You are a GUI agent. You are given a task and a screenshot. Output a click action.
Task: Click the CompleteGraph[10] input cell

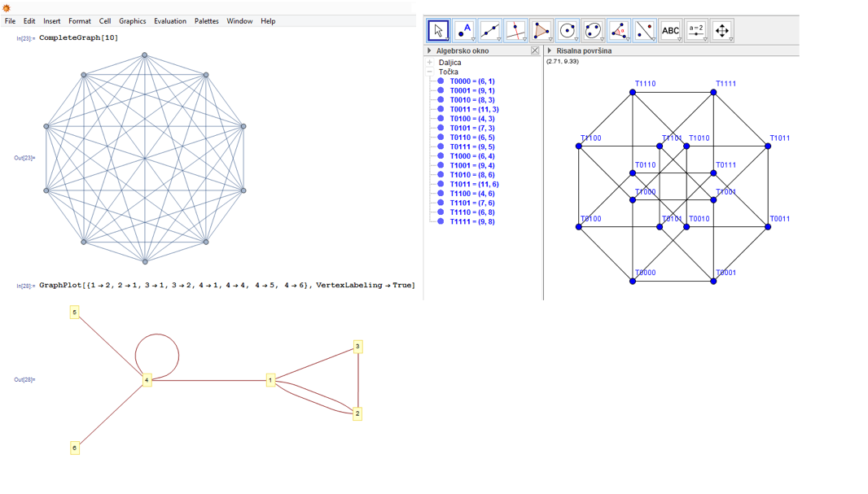[x=79, y=38]
